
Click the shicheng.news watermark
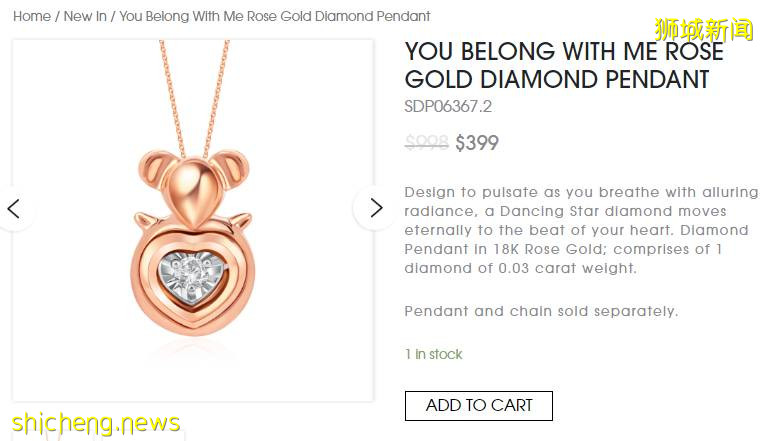point(96,423)
